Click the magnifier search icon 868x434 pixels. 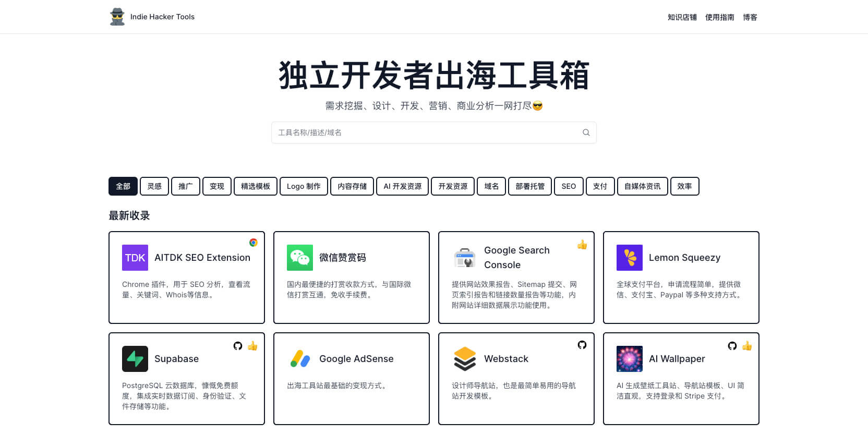[x=586, y=132]
